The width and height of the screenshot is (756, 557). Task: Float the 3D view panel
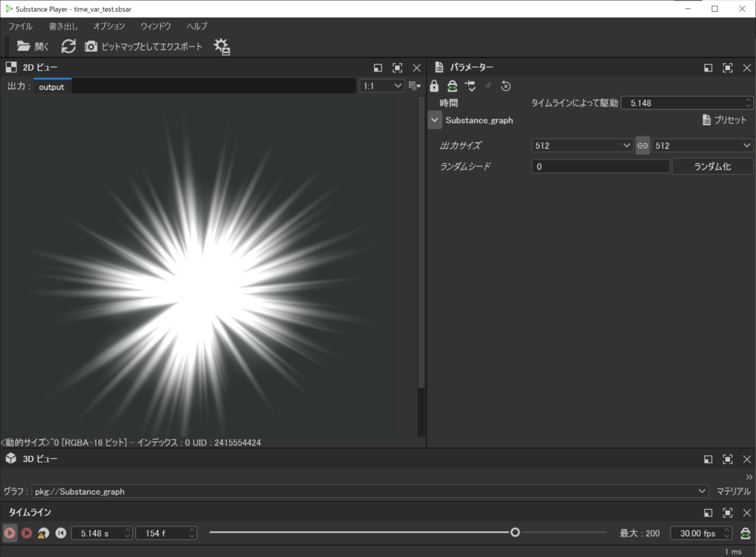click(x=708, y=459)
